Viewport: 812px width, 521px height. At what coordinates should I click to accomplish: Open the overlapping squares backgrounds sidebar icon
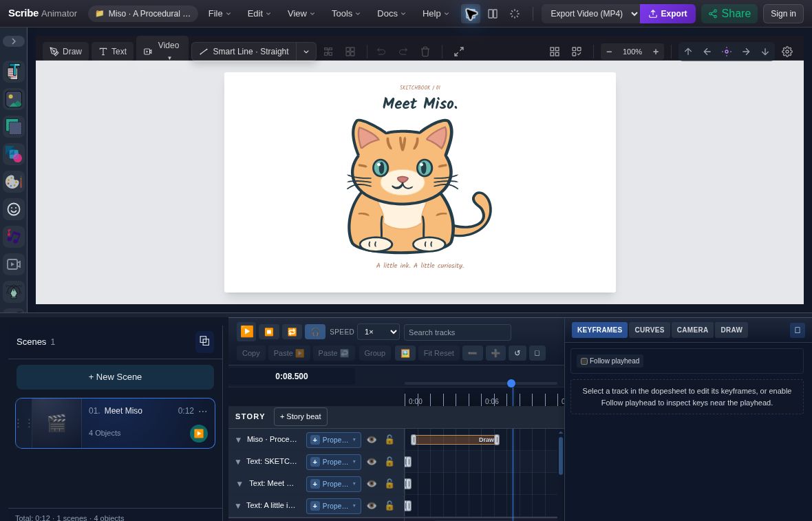tap(14, 127)
